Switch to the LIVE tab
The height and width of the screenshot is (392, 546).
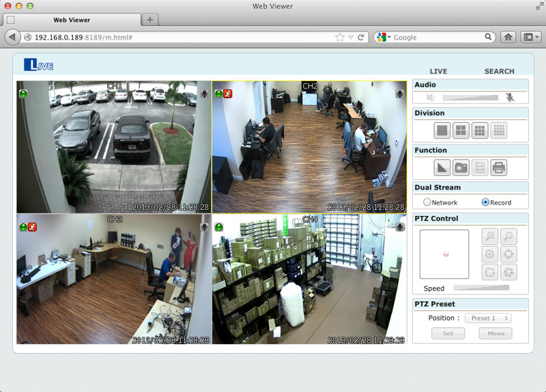click(438, 71)
